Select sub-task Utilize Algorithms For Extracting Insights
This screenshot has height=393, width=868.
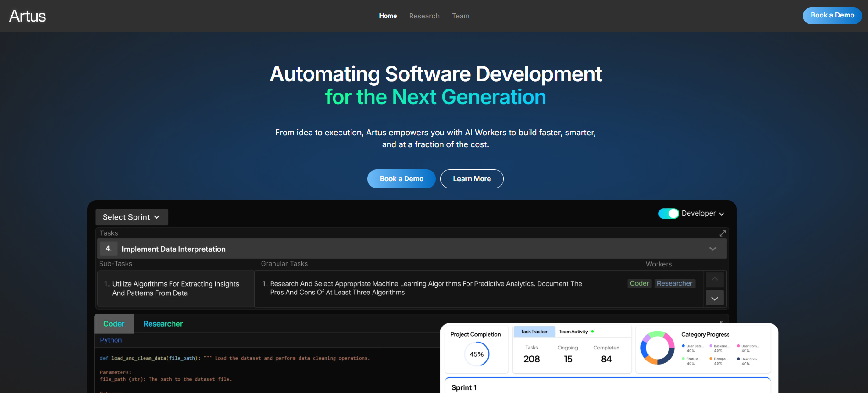(x=176, y=288)
